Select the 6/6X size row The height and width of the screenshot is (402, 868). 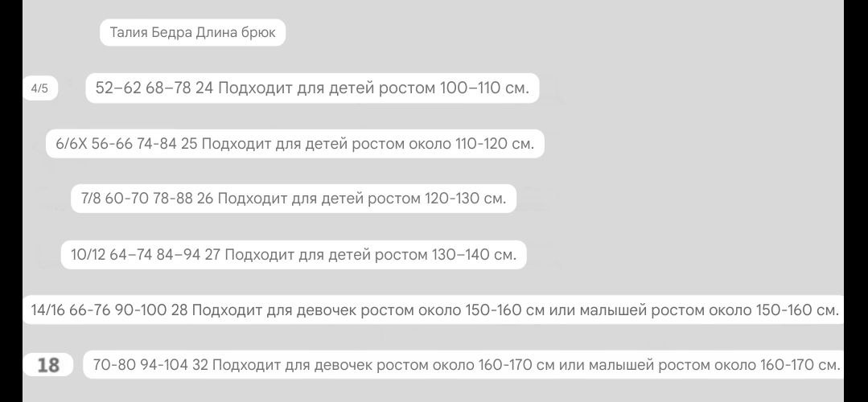coord(295,144)
